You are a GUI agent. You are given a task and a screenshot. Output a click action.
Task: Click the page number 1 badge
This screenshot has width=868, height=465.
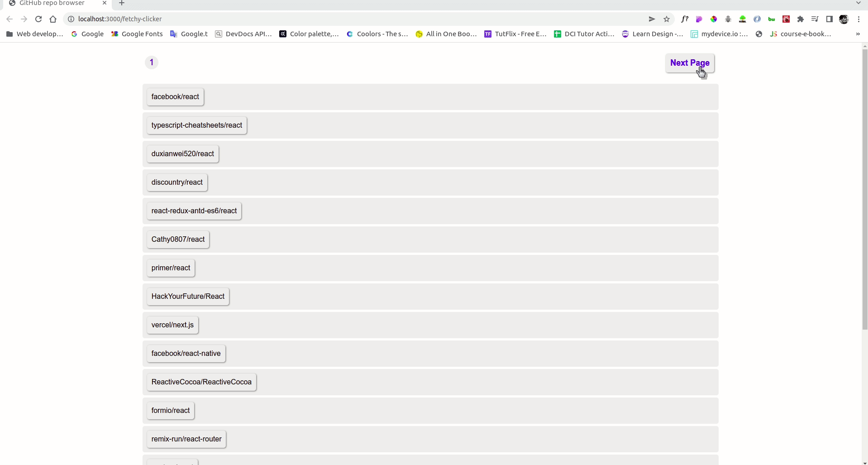point(152,62)
